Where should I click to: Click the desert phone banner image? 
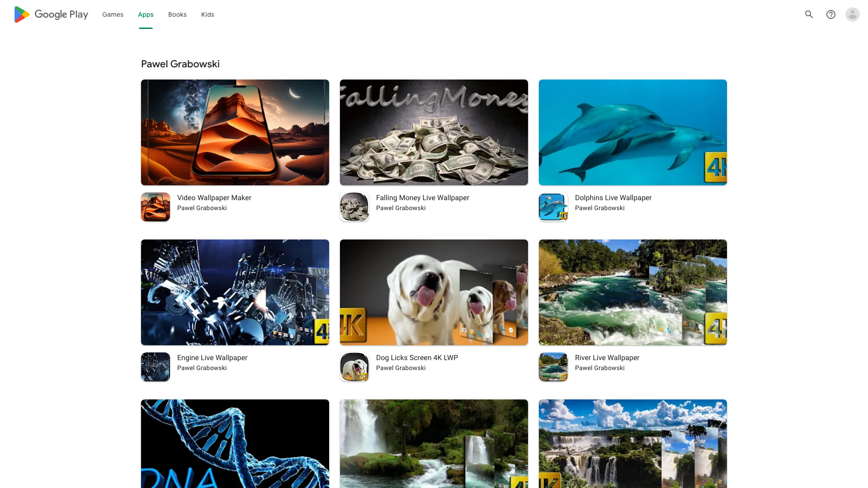pos(235,132)
